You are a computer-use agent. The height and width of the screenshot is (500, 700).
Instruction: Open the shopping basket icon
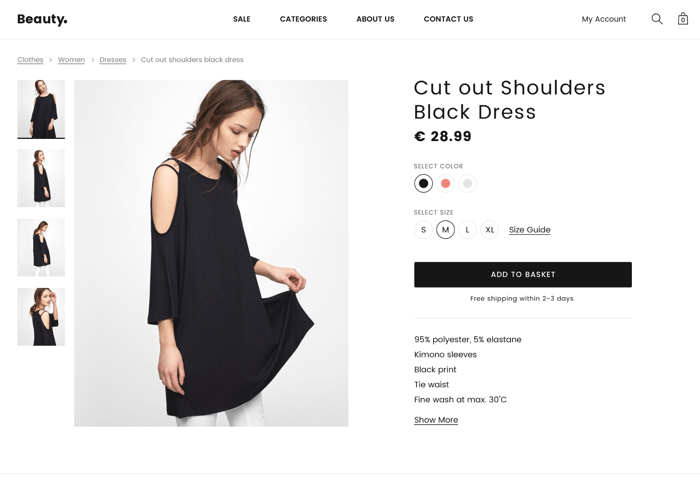(683, 19)
